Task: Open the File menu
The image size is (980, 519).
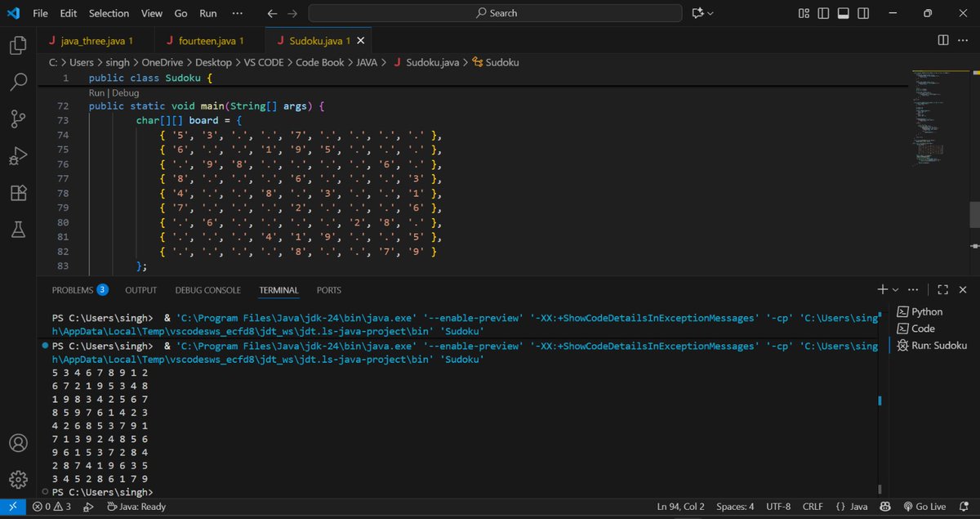Action: coord(40,13)
